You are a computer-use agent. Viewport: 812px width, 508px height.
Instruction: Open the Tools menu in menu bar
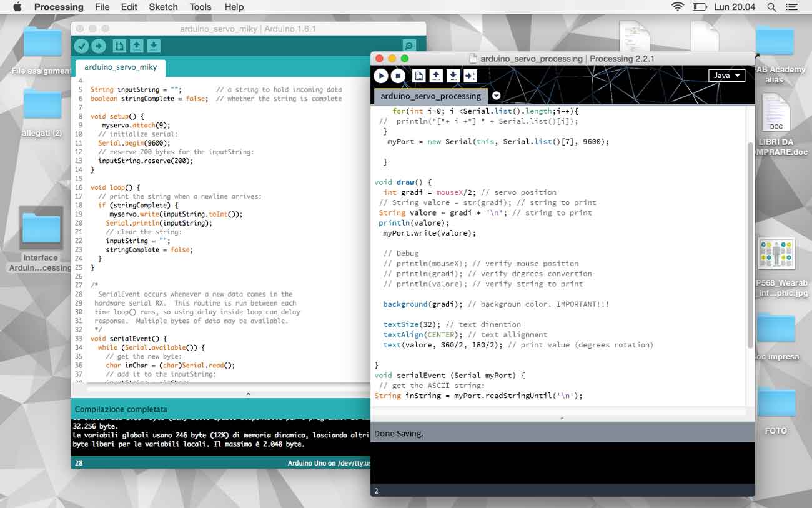(201, 7)
